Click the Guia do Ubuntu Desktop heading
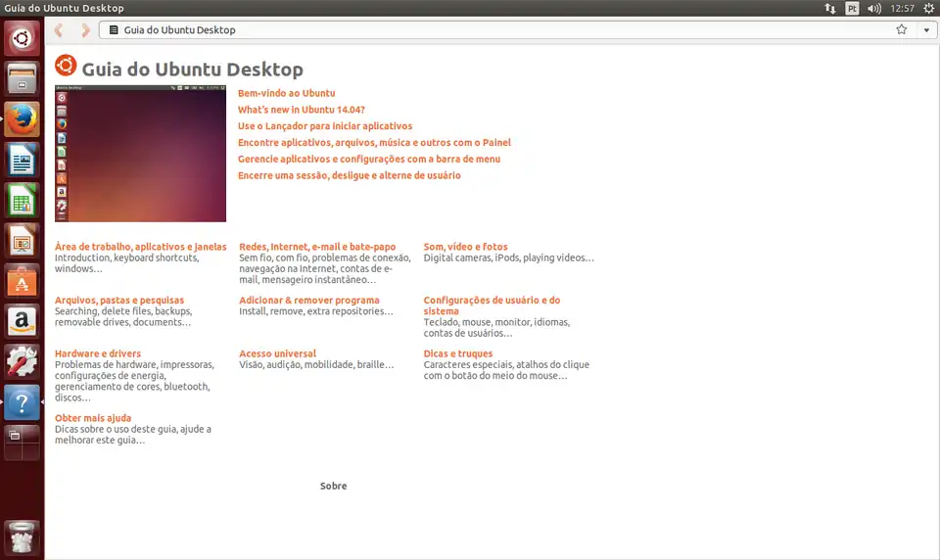This screenshot has width=940, height=560. 193,69
